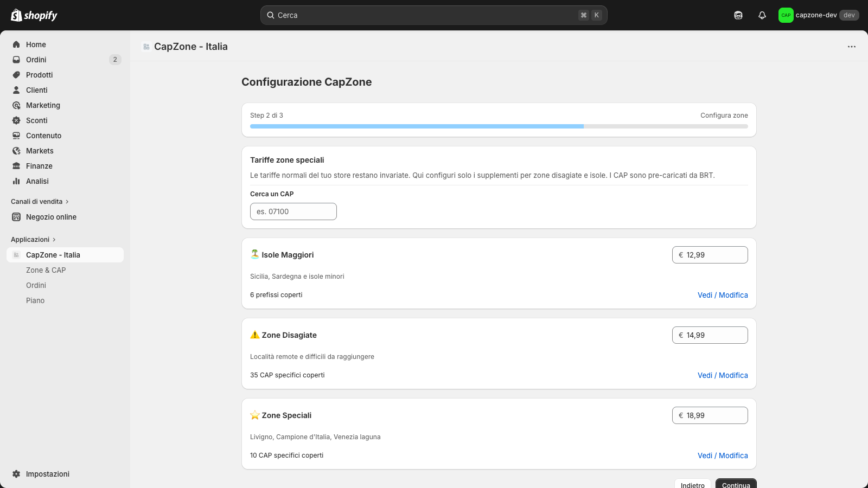868x488 pixels.
Task: Click the CapZone icon beside page title
Action: [x=146, y=47]
